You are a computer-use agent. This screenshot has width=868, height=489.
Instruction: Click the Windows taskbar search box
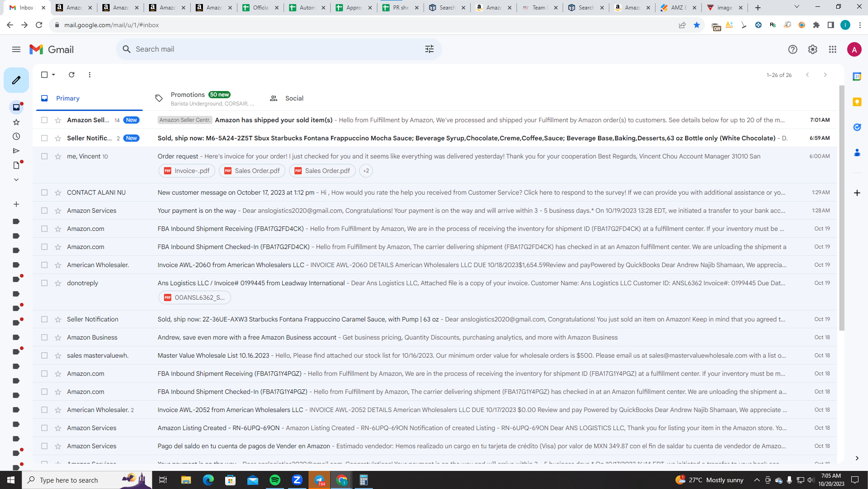point(87,480)
